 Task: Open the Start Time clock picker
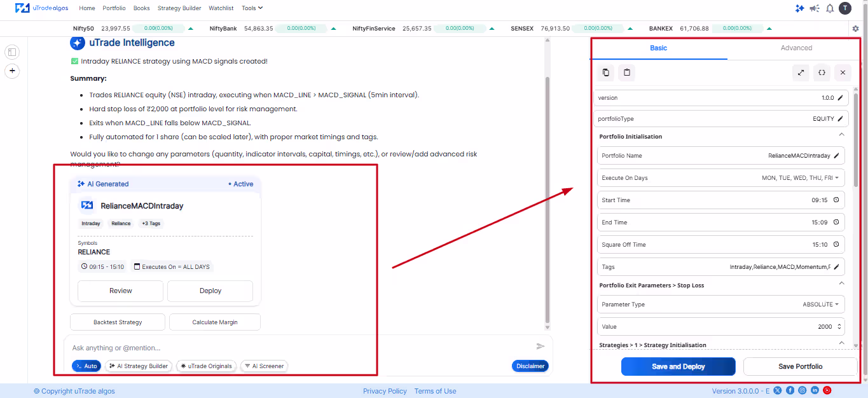point(836,200)
